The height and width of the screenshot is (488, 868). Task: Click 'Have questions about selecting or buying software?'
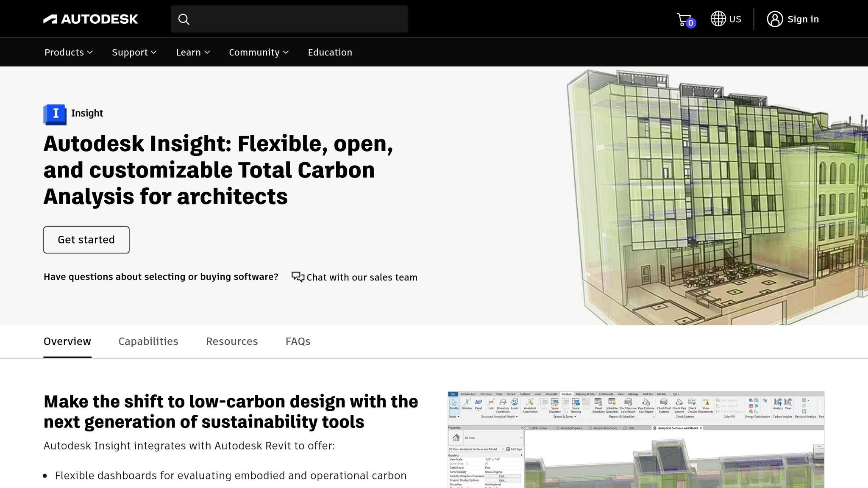(x=161, y=277)
